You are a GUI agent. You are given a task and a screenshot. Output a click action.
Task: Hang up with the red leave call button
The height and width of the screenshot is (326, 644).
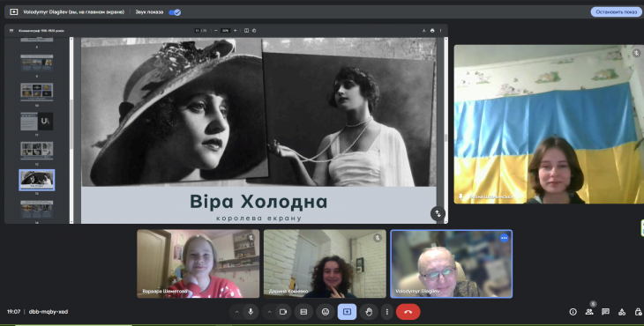[408, 312]
